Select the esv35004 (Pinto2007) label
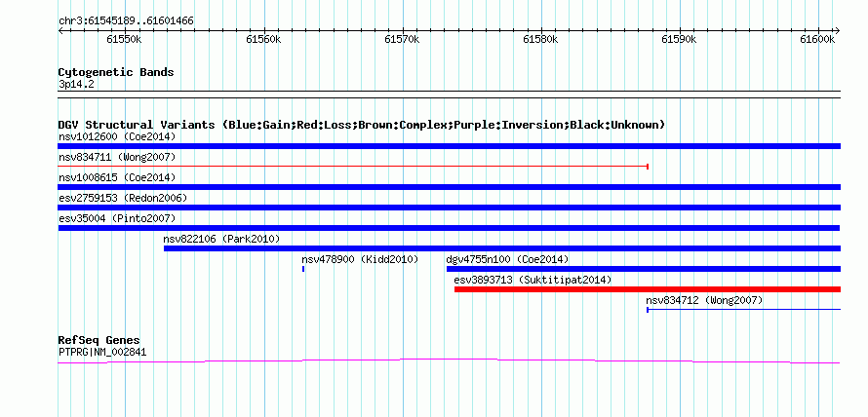Viewport: 868px width, 417px height. point(117,218)
